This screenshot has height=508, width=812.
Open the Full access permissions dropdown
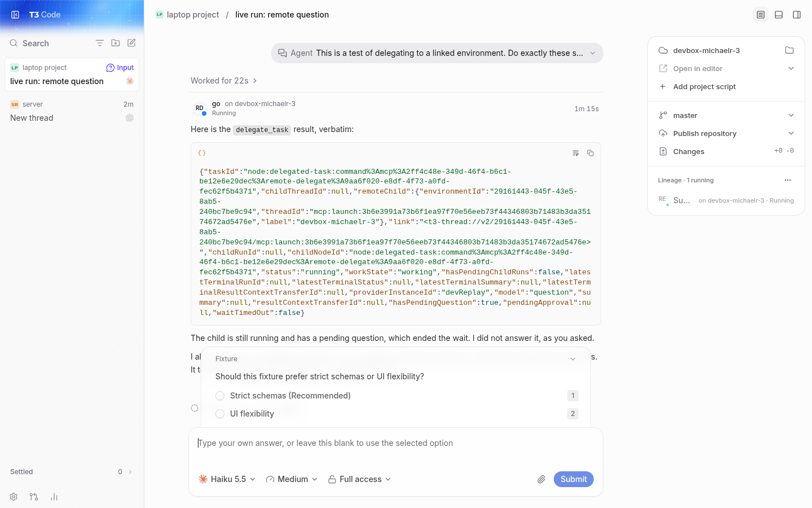pos(359,479)
